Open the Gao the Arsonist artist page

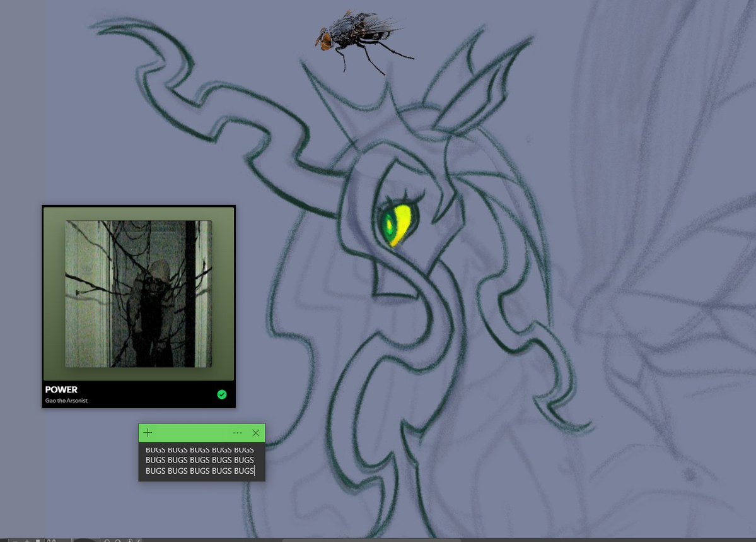pyautogui.click(x=66, y=400)
